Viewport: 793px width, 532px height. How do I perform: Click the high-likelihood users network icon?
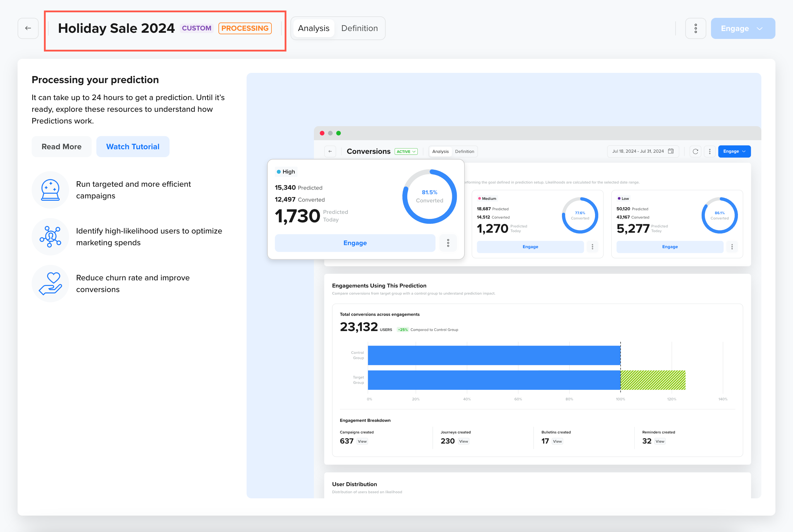click(x=50, y=236)
